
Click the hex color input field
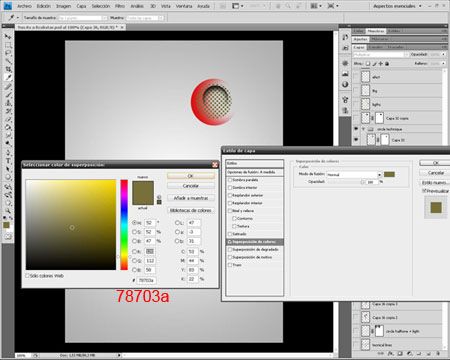[147, 280]
